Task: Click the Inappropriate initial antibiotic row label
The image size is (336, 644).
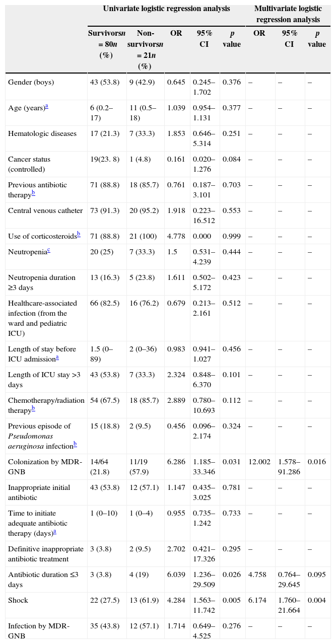Action: pyautogui.click(x=39, y=492)
